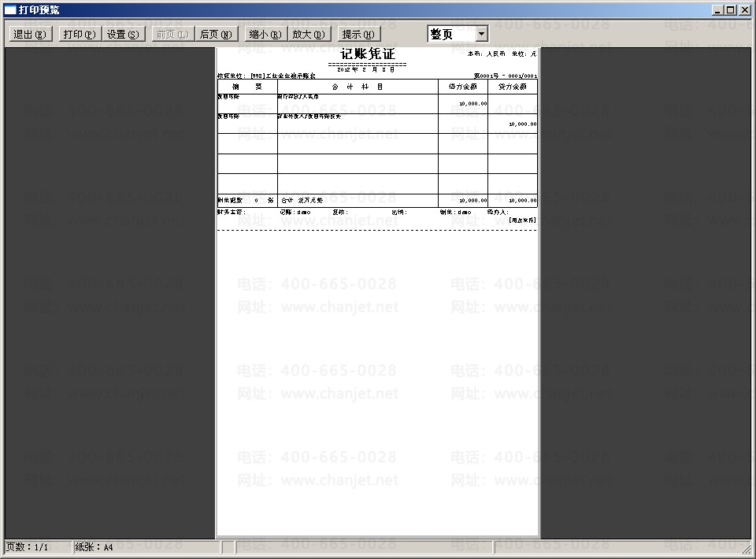Viewport: 756px width, 559px height.
Task: Click the 退出(E) exit button
Action: (x=30, y=34)
